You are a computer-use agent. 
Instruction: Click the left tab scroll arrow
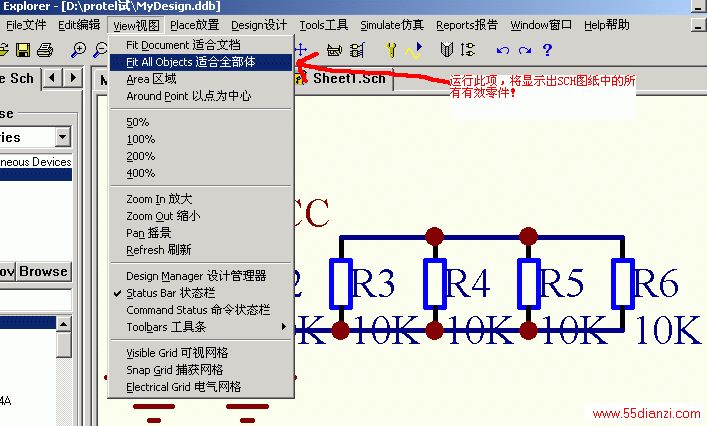click(52, 78)
